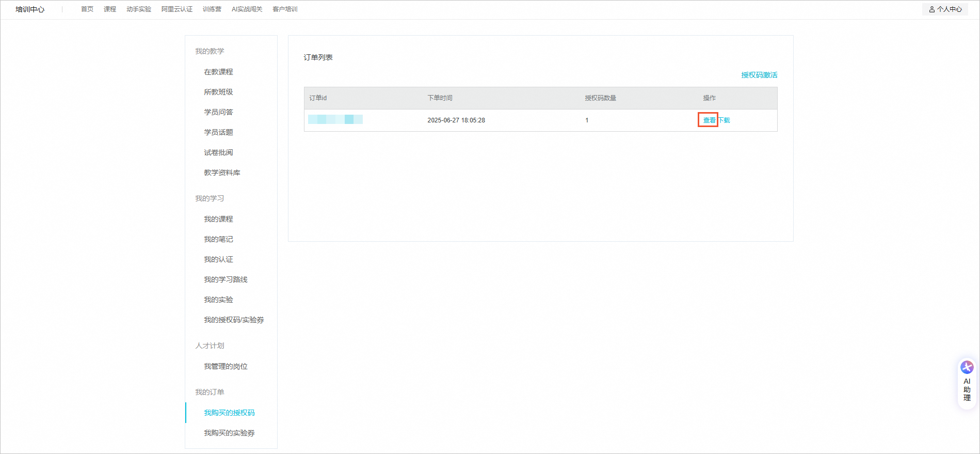The height and width of the screenshot is (454, 980).
Task: Go to 首页 in top navigation
Action: coord(87,9)
